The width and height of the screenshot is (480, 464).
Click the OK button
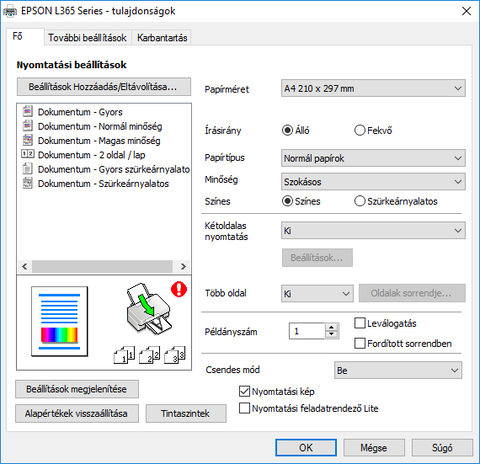pos(306,447)
